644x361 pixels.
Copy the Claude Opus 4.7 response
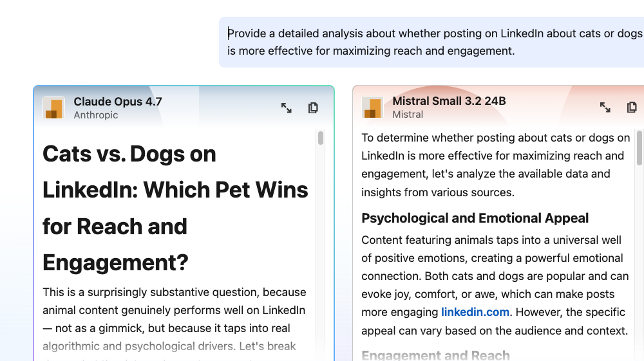313,108
